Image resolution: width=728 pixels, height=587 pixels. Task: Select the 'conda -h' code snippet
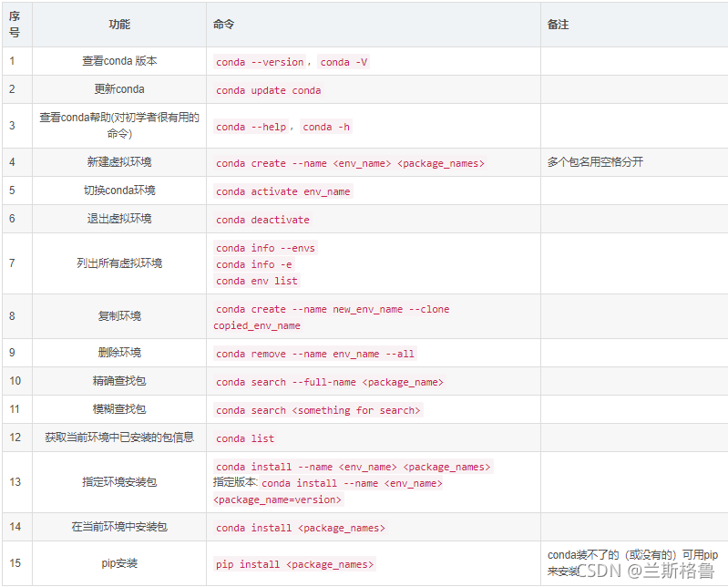(x=326, y=127)
